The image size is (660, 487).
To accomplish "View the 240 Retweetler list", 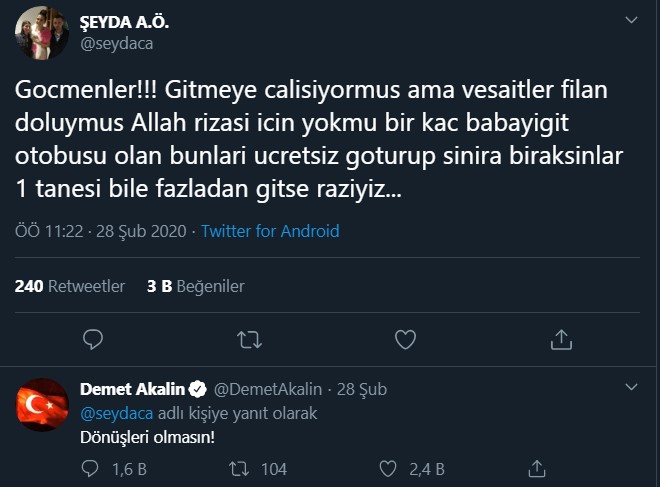I will pyautogui.click(x=70, y=286).
